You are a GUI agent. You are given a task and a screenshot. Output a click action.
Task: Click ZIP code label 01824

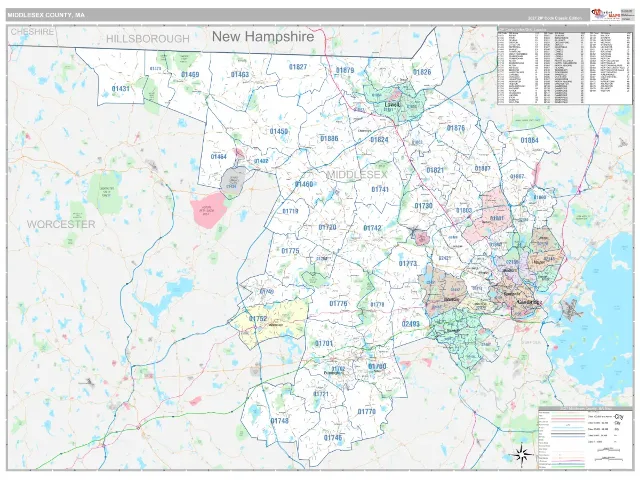(x=379, y=140)
